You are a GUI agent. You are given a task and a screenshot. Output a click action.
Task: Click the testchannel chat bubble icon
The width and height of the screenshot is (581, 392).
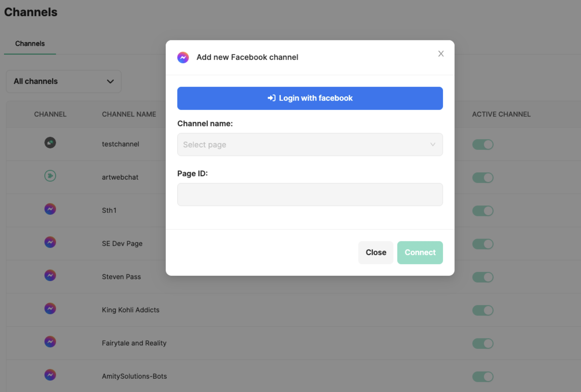click(50, 143)
